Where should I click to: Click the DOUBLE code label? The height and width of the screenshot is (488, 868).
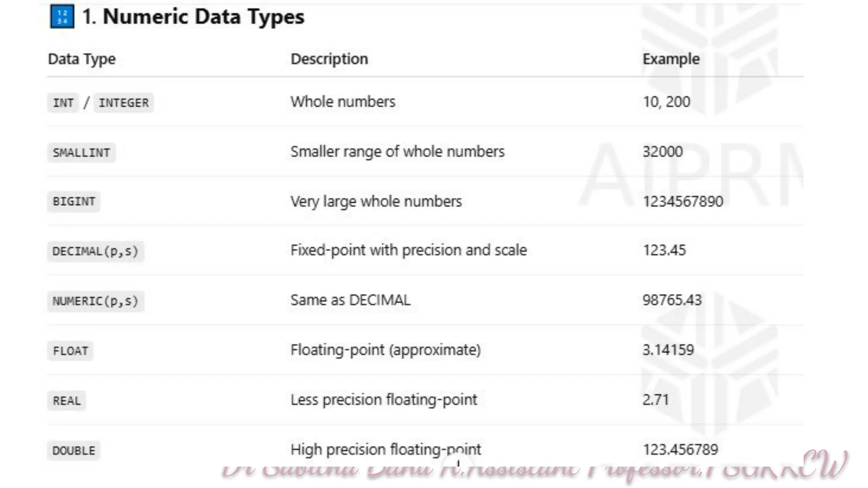pos(74,450)
